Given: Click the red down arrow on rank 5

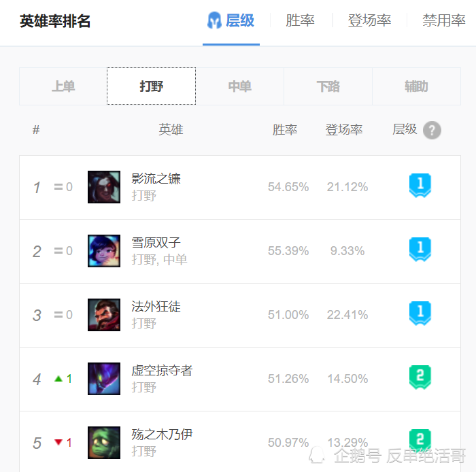Looking at the screenshot, I should pyautogui.click(x=58, y=442).
